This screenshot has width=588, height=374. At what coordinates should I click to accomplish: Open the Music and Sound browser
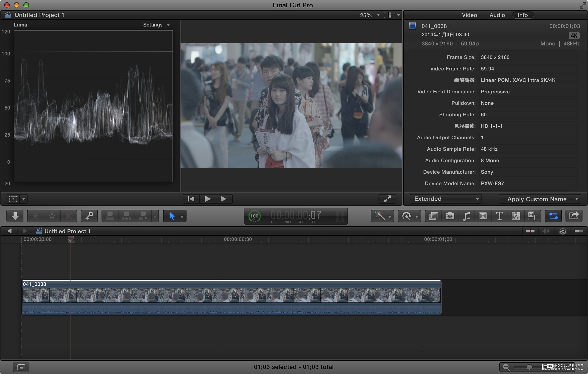tap(466, 216)
